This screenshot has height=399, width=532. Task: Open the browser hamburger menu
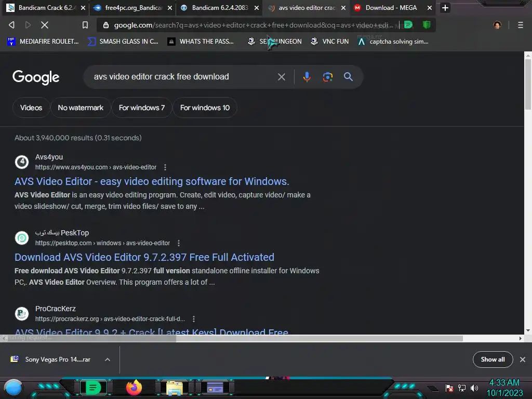tap(520, 25)
